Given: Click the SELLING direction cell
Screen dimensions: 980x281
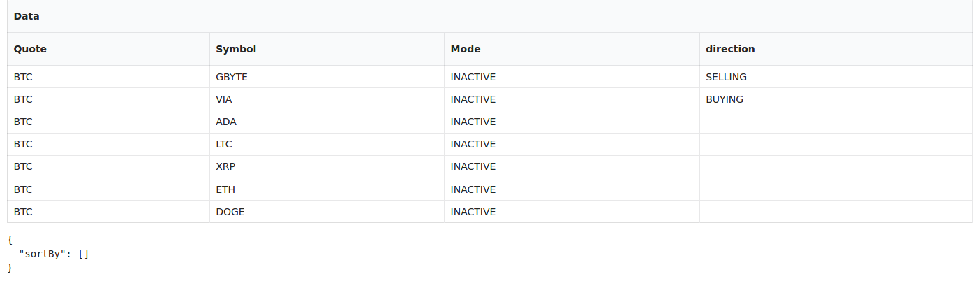Looking at the screenshot, I should tap(836, 77).
